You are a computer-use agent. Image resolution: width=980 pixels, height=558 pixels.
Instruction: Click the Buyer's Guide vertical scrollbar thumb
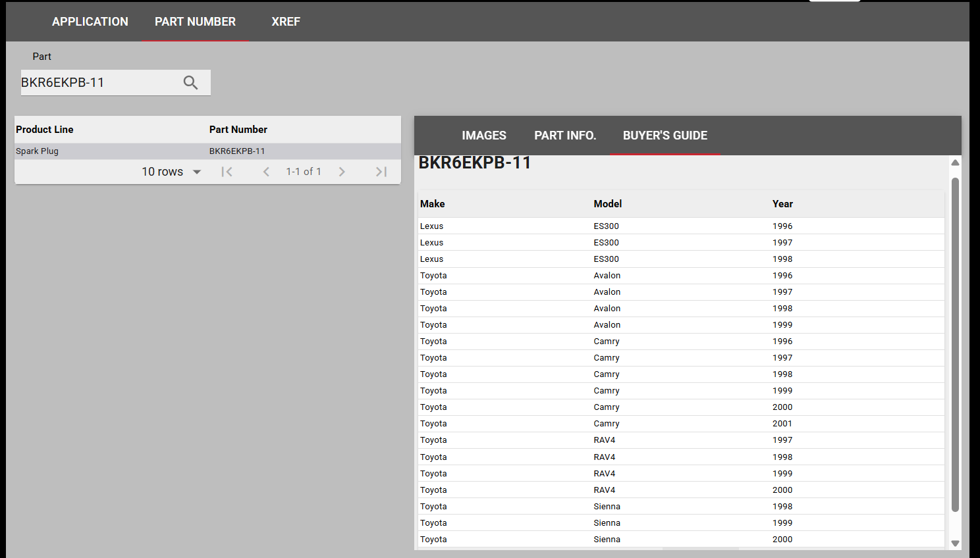pyautogui.click(x=955, y=344)
